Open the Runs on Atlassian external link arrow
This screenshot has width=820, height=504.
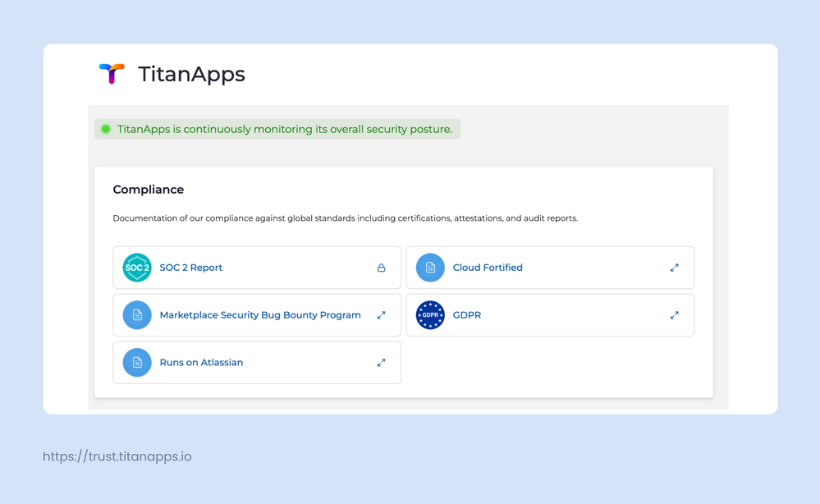coord(381,362)
